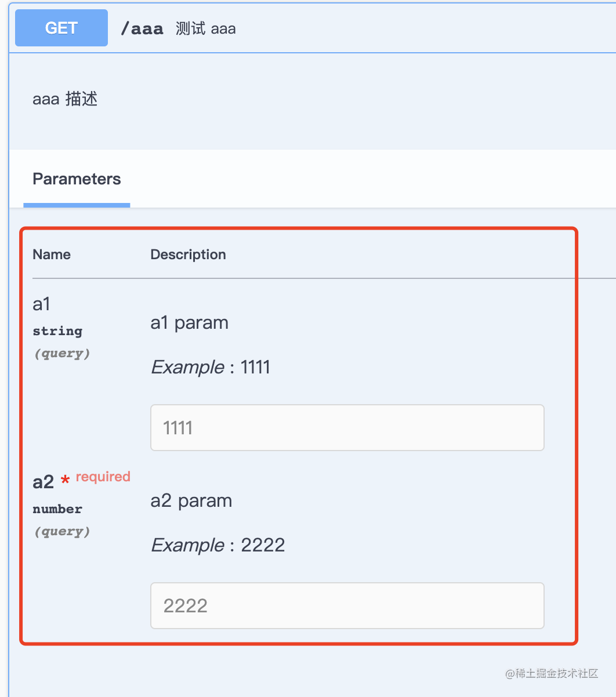Click the Description column header

coord(188,255)
